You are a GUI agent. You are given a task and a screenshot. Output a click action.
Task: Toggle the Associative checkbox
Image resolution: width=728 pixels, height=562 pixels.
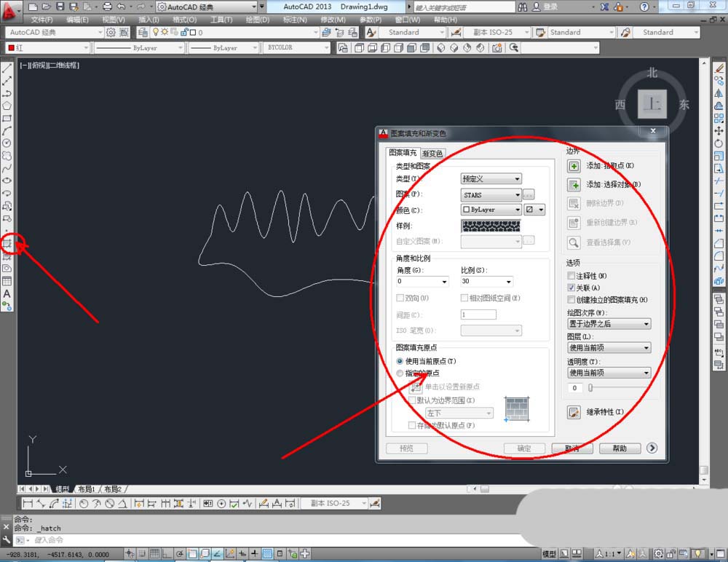click(x=571, y=288)
